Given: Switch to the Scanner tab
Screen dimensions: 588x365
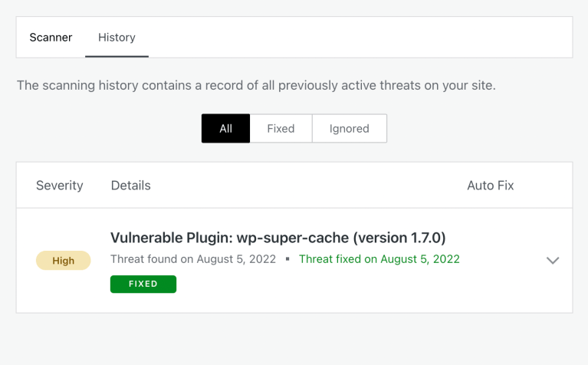Looking at the screenshot, I should (51, 38).
